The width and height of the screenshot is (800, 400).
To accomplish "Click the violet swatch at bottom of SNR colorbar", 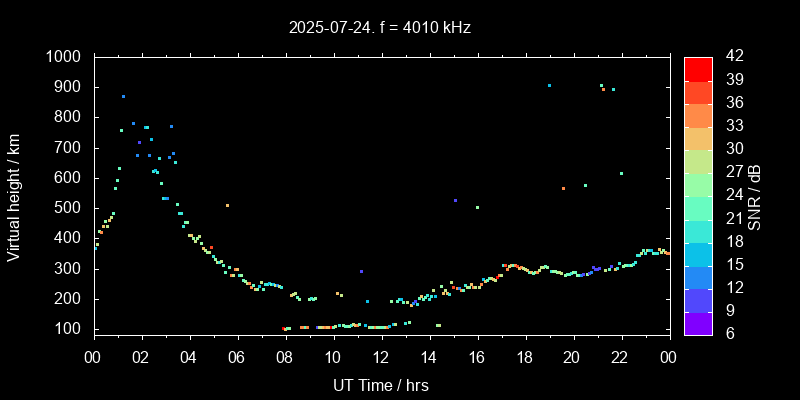I will [698, 322].
